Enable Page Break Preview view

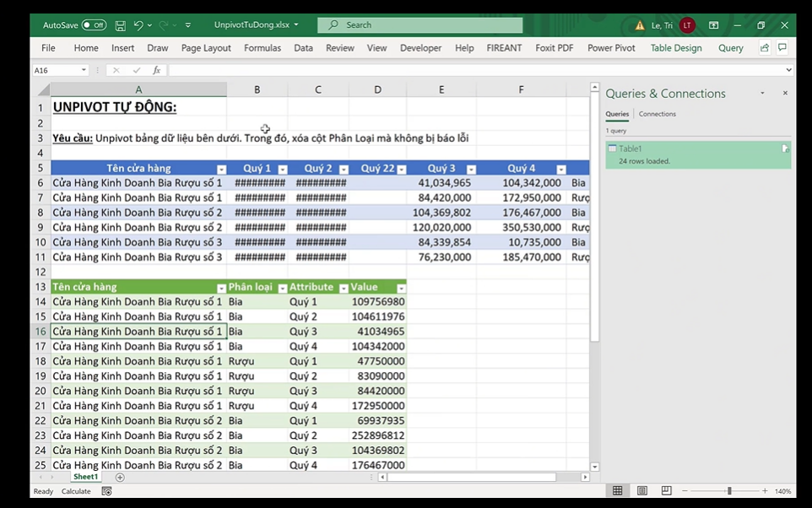click(666, 491)
